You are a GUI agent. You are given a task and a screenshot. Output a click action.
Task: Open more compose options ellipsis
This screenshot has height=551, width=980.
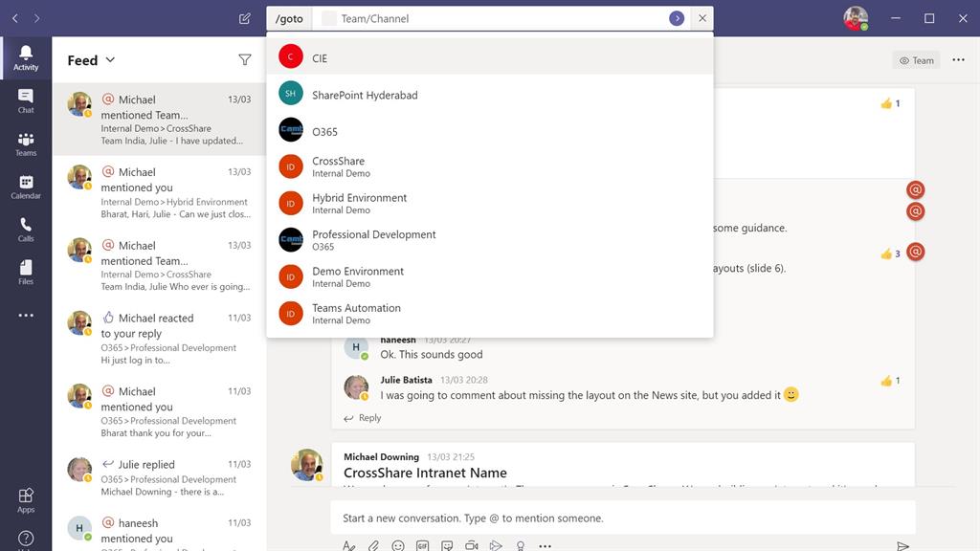click(x=545, y=546)
